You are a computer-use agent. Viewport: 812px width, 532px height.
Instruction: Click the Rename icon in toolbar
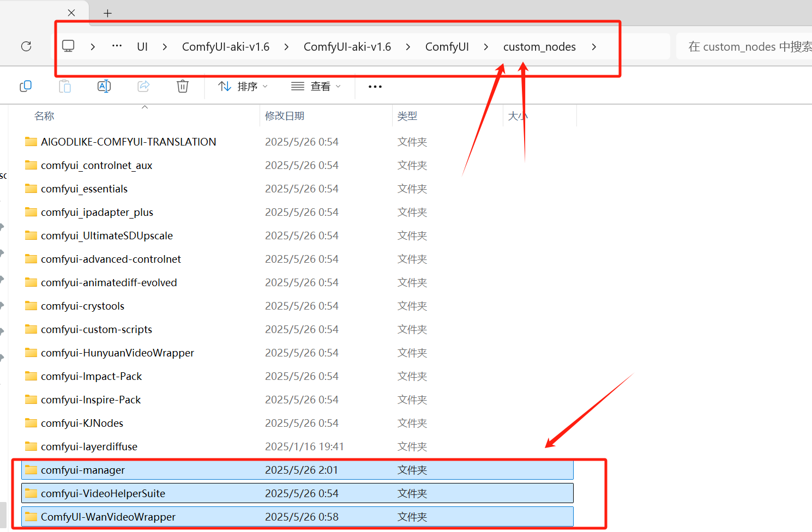pyautogui.click(x=104, y=86)
